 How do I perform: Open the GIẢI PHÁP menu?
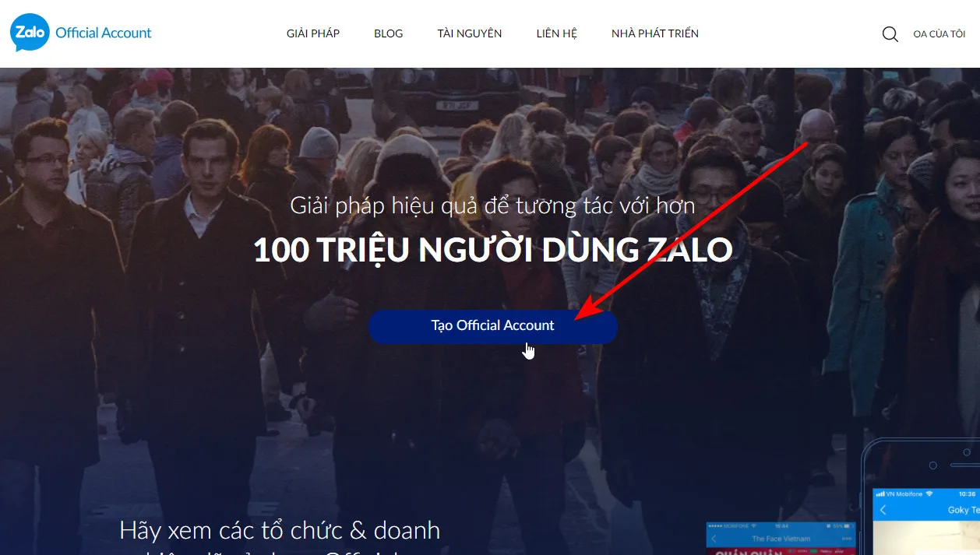point(313,33)
